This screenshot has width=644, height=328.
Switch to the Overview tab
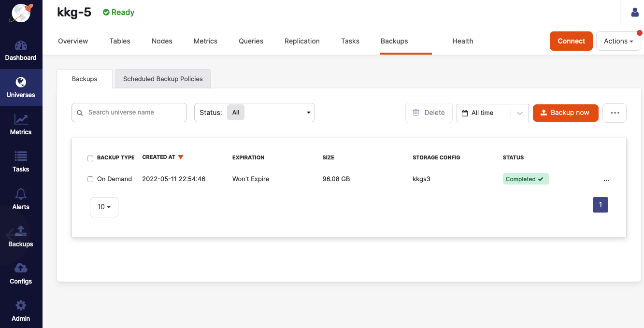coord(73,41)
